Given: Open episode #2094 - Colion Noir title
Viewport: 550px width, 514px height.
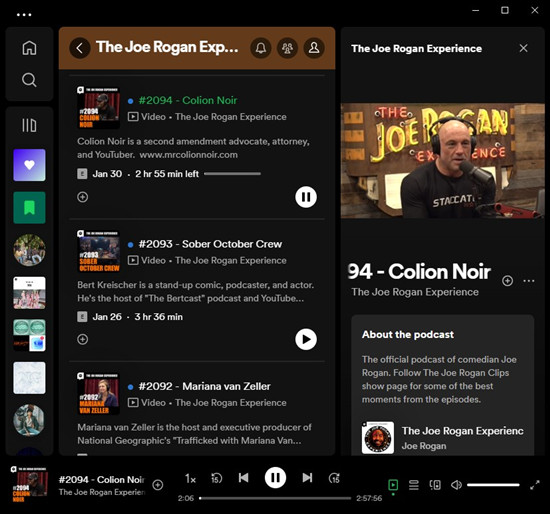Looking at the screenshot, I should 188,100.
